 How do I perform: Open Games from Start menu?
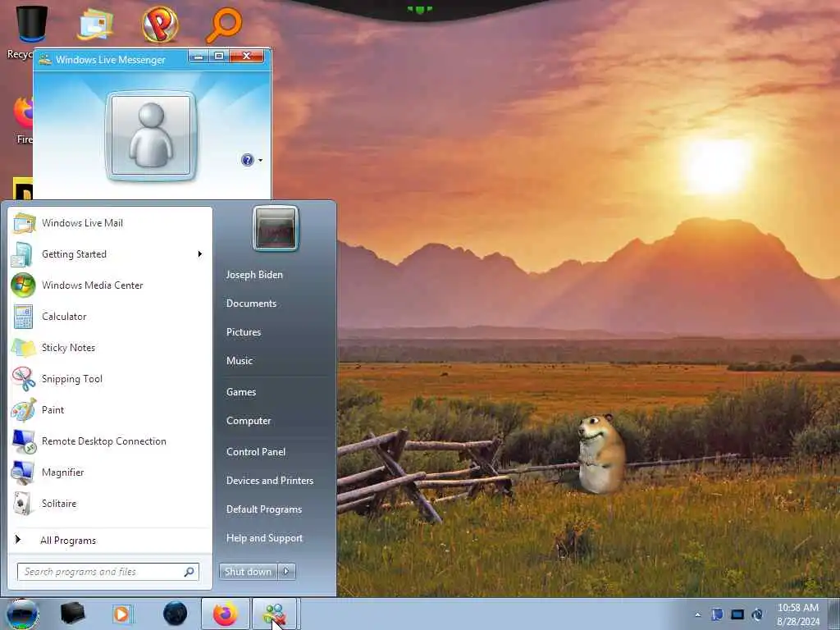pyautogui.click(x=241, y=392)
